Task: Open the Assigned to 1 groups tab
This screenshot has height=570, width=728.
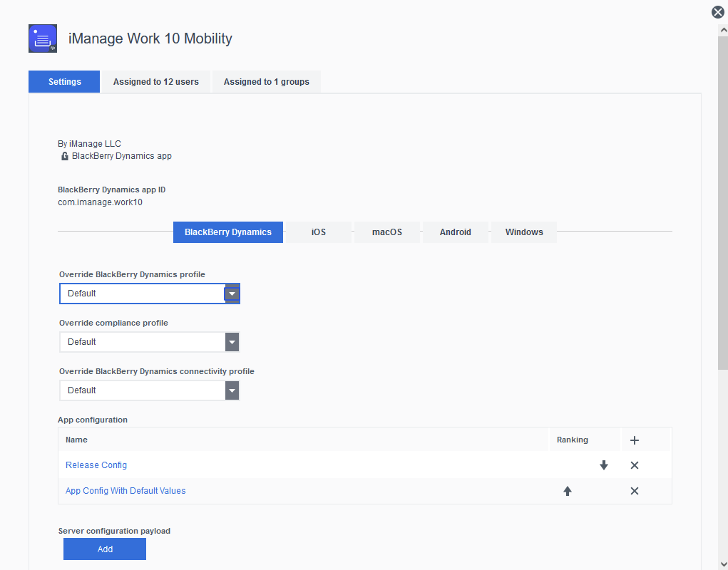Action: [266, 82]
